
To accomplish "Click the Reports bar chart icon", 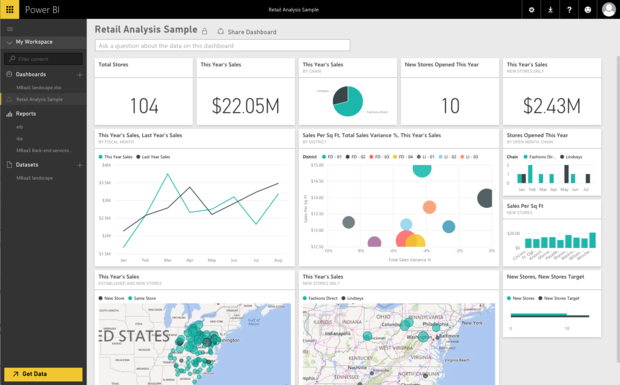I will tap(9, 114).
